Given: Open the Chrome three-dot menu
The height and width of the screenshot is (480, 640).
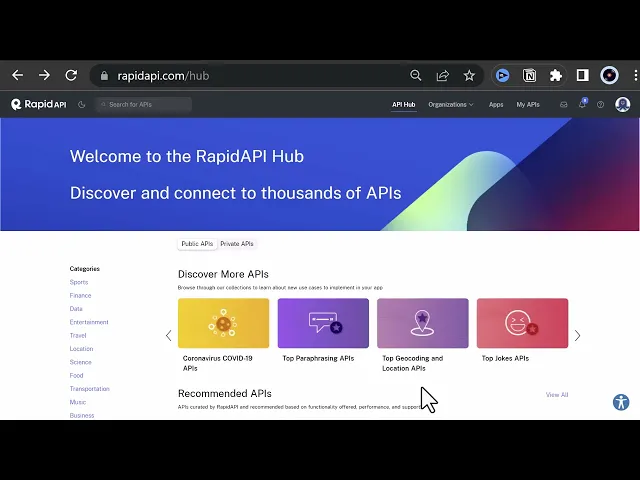Looking at the screenshot, I should pyautogui.click(x=635, y=76).
